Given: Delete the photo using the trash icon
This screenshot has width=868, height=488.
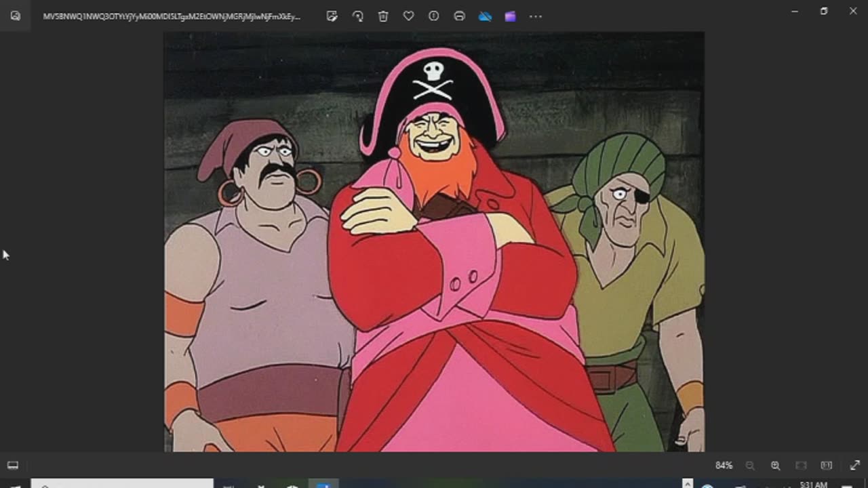Looking at the screenshot, I should tap(383, 16).
